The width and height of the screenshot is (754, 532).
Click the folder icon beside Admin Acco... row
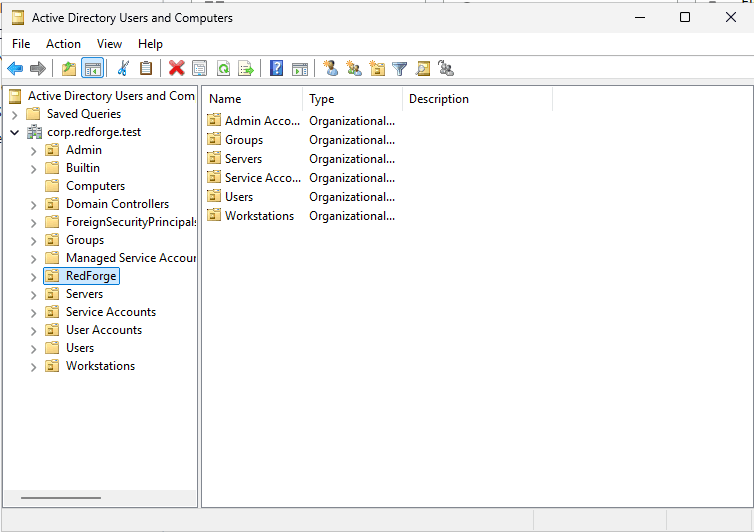coord(214,120)
